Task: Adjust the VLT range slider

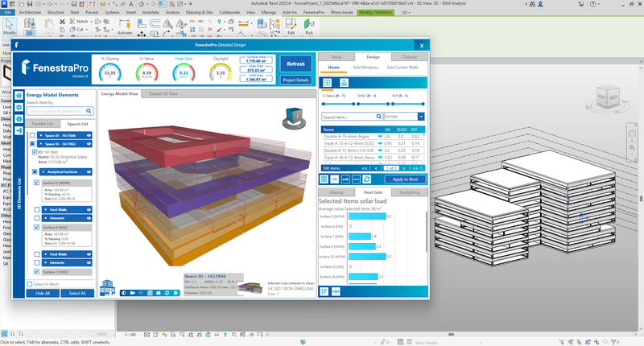Action: tap(407, 104)
